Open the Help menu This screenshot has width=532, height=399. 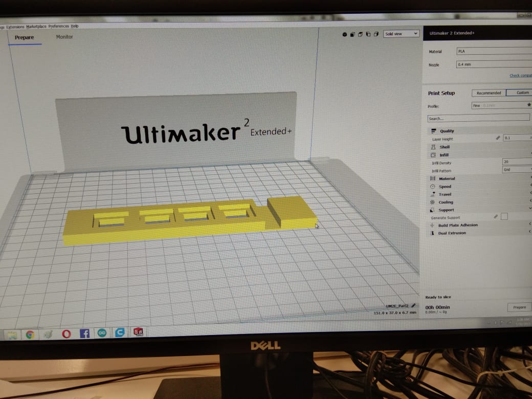tap(75, 26)
